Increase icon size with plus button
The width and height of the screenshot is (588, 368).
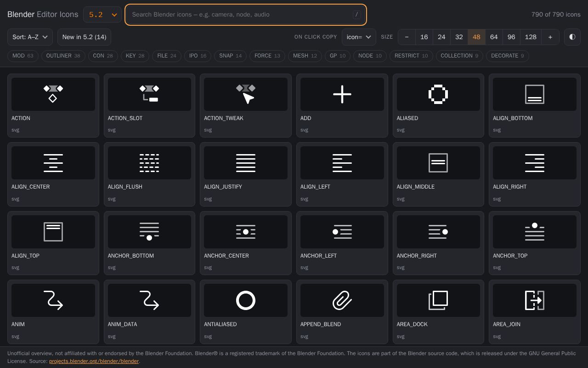click(550, 37)
